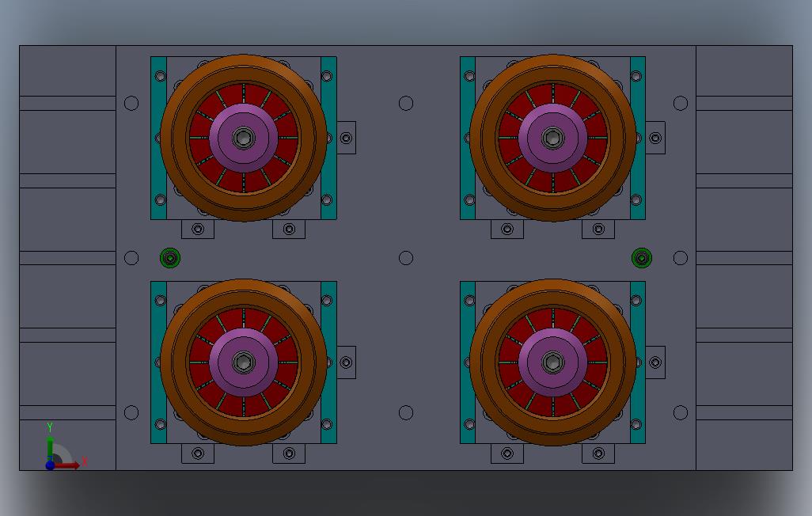812x516 pixels.
Task: Select the green bushing on the right side
Action: 642,258
